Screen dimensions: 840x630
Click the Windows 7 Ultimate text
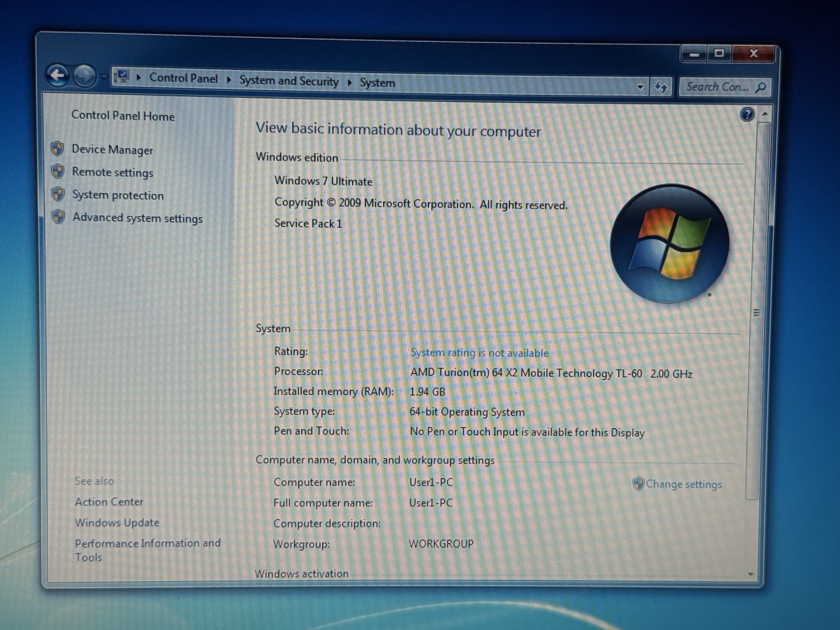(323, 181)
